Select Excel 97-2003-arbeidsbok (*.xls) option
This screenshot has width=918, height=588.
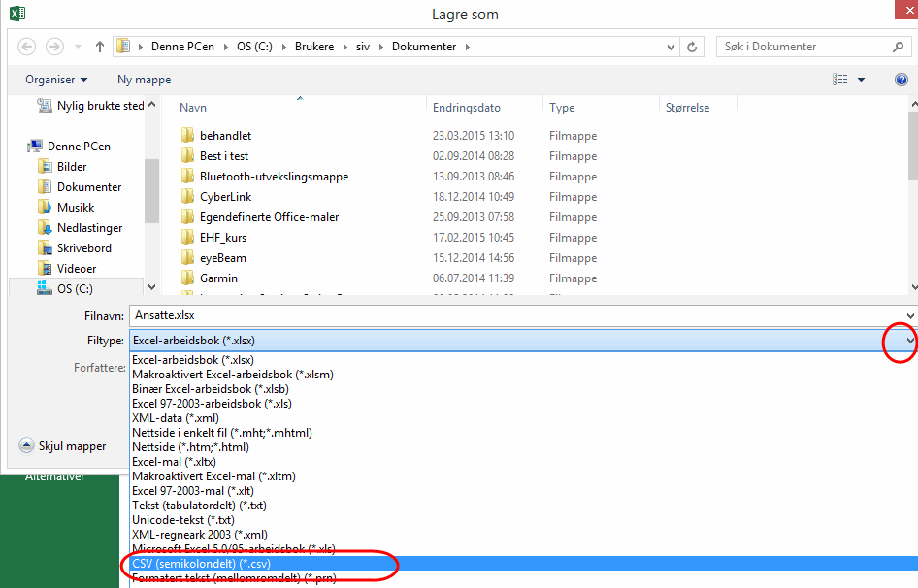click(212, 404)
